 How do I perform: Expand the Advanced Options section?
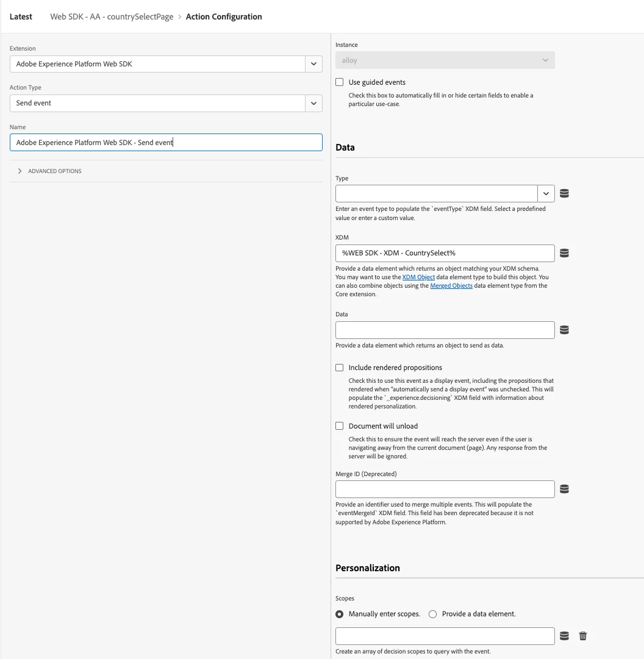[49, 171]
